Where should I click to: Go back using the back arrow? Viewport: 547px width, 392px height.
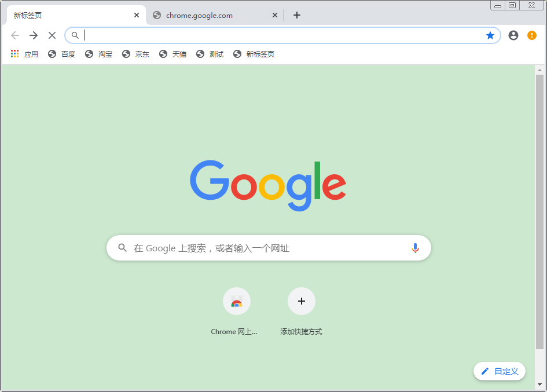[14, 35]
